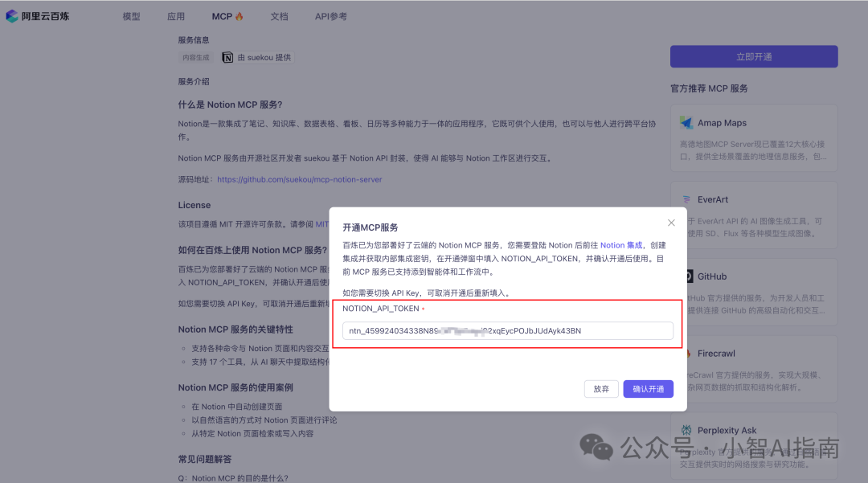Click the 阿里云百炼 logo icon
The image size is (868, 483).
tap(11, 15)
